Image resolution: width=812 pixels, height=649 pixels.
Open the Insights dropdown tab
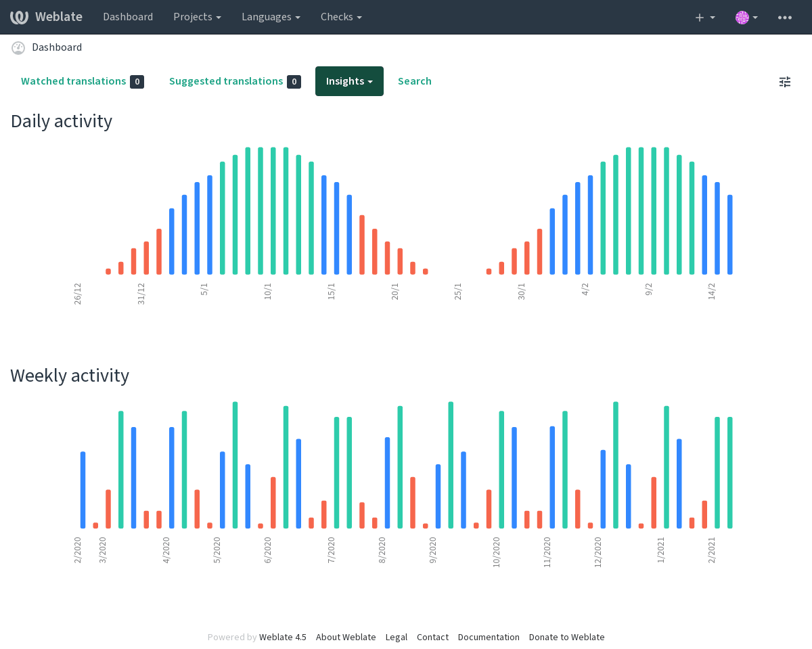(349, 81)
